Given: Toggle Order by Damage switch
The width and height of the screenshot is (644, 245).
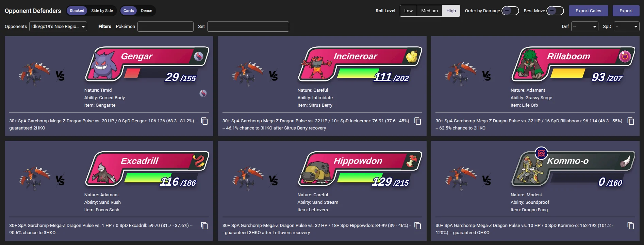Looking at the screenshot, I should click(510, 11).
